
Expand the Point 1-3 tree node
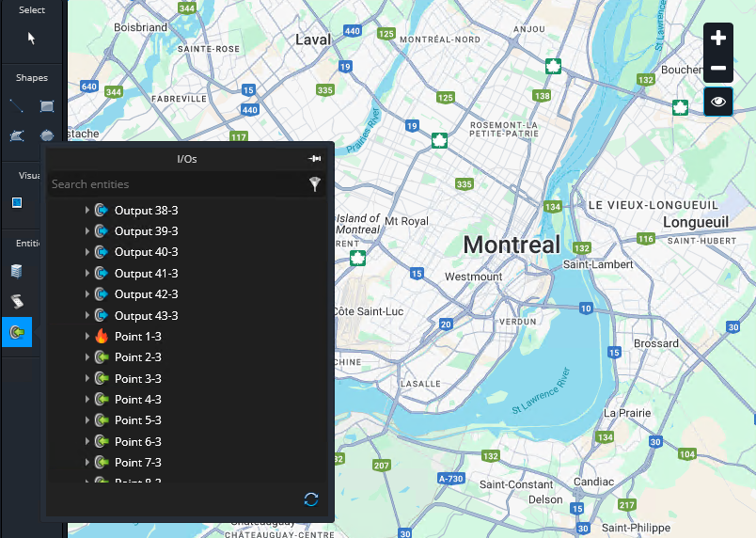tap(87, 337)
